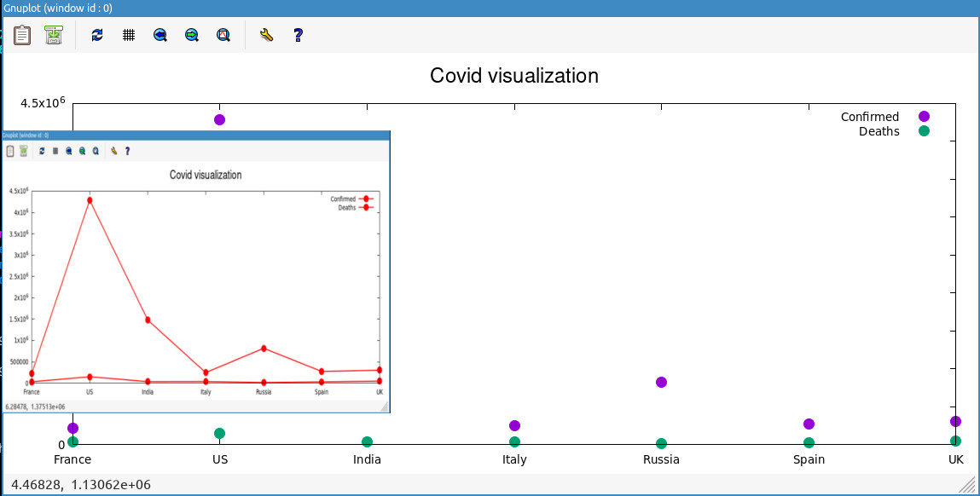Export image from the smaller gnuplot window
980x496 pixels.
(24, 151)
